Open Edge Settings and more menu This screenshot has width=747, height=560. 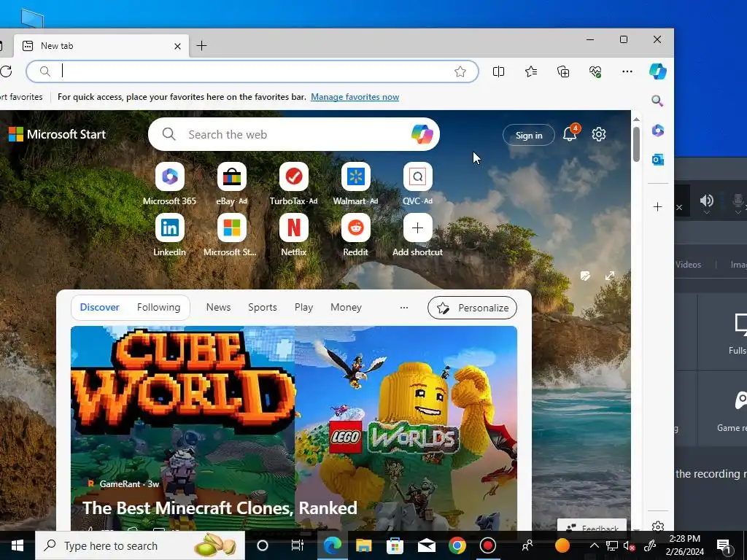pyautogui.click(x=627, y=71)
